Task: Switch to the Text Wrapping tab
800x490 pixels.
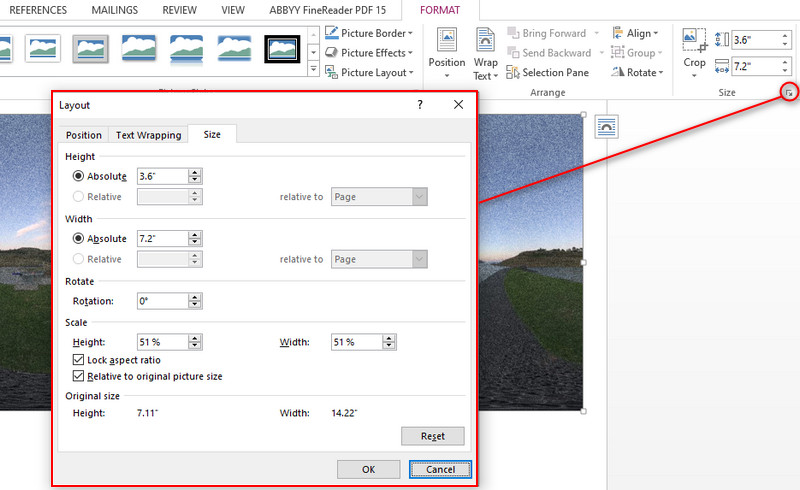Action: (x=148, y=135)
